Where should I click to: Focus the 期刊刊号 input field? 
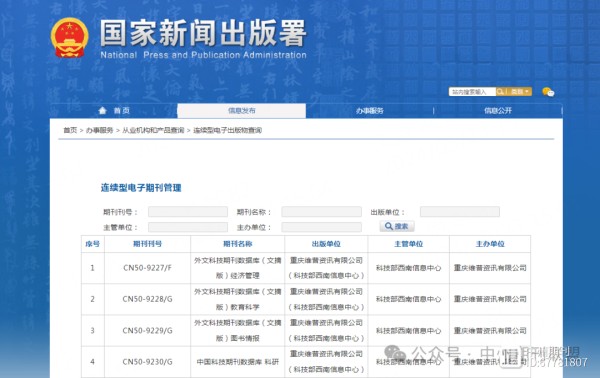coord(188,212)
